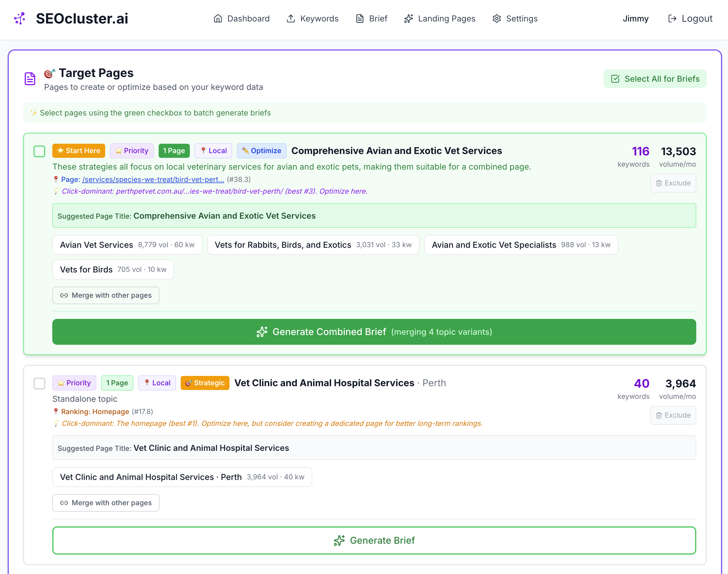Click Select All for Briefs
Image resolution: width=728 pixels, height=574 pixels.
click(x=655, y=79)
